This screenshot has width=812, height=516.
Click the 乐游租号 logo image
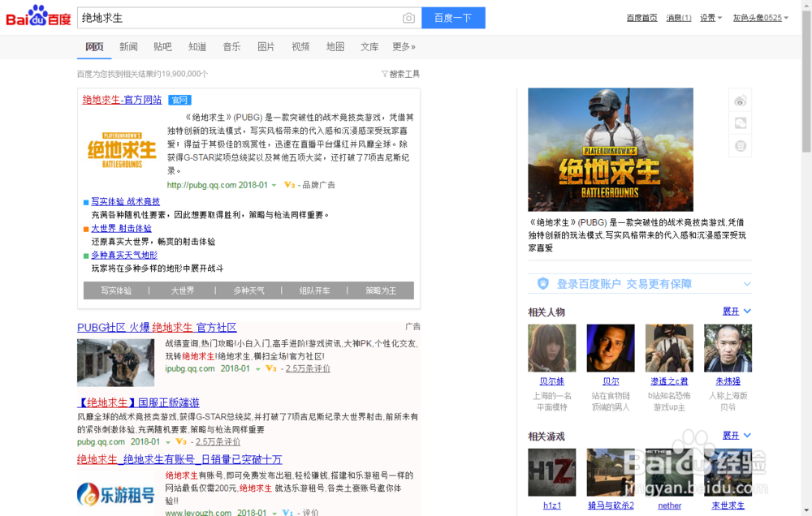coord(116,495)
